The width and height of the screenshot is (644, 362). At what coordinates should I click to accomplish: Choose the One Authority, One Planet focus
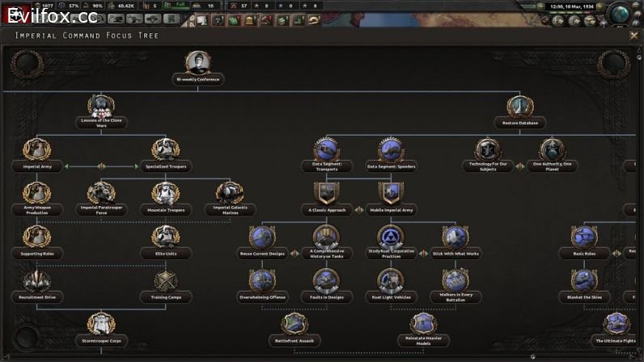coord(553,150)
